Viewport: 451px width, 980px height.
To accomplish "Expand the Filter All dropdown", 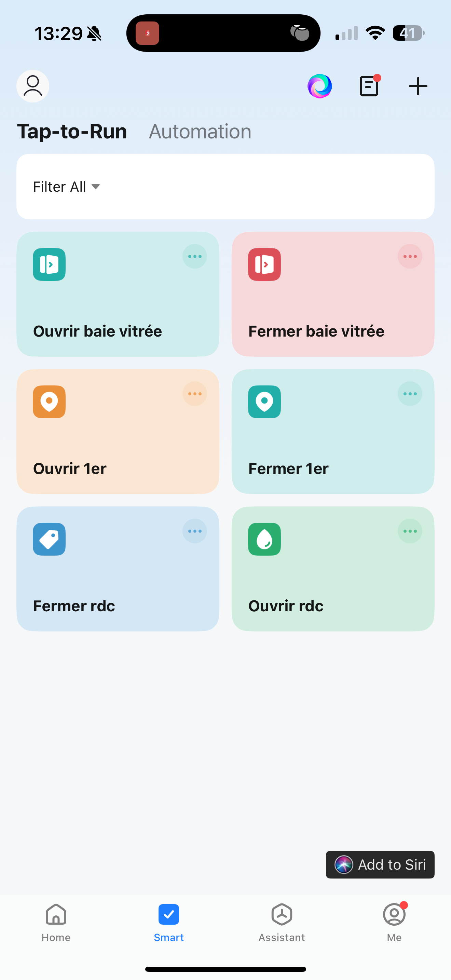I will (67, 187).
